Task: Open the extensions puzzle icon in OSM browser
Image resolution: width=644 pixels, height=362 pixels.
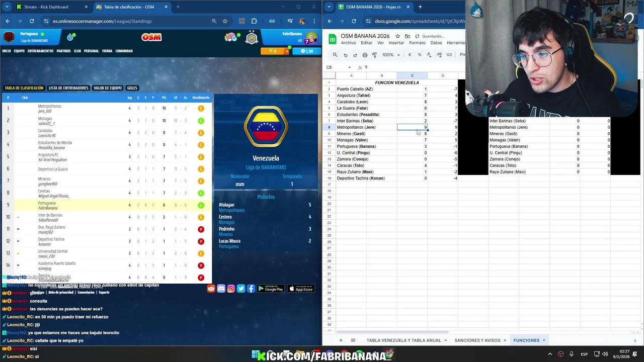Action: click(x=254, y=21)
